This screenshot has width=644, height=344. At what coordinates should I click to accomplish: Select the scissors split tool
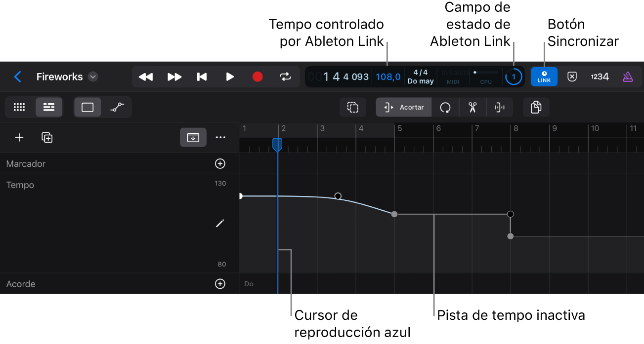472,107
